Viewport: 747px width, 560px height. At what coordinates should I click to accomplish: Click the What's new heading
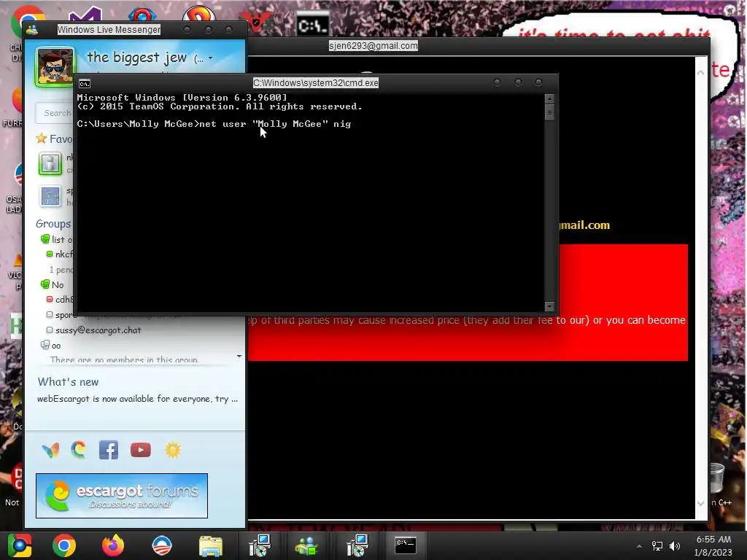click(x=68, y=382)
